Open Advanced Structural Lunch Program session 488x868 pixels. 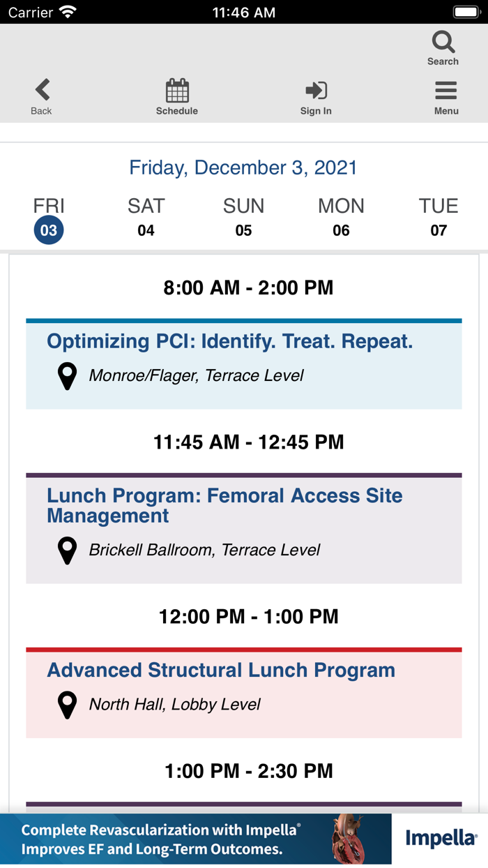pyautogui.click(x=221, y=671)
